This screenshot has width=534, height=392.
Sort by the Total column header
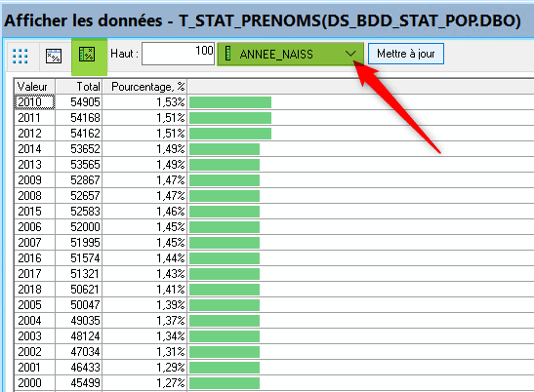pyautogui.click(x=79, y=87)
